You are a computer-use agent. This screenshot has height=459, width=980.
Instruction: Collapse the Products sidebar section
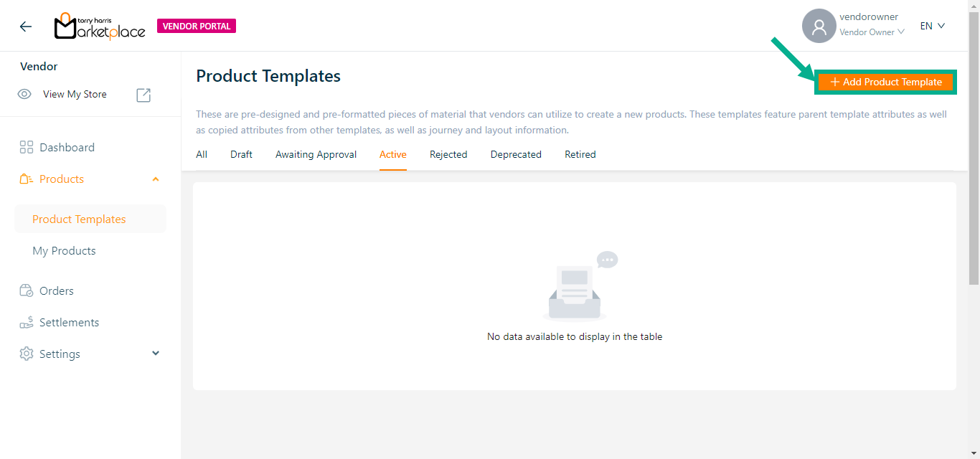click(x=156, y=179)
